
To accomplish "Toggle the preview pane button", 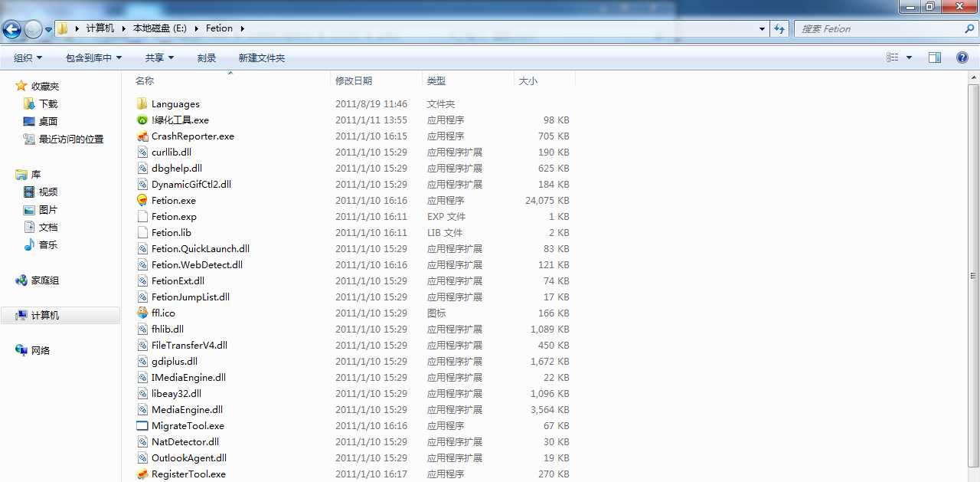I will [935, 57].
